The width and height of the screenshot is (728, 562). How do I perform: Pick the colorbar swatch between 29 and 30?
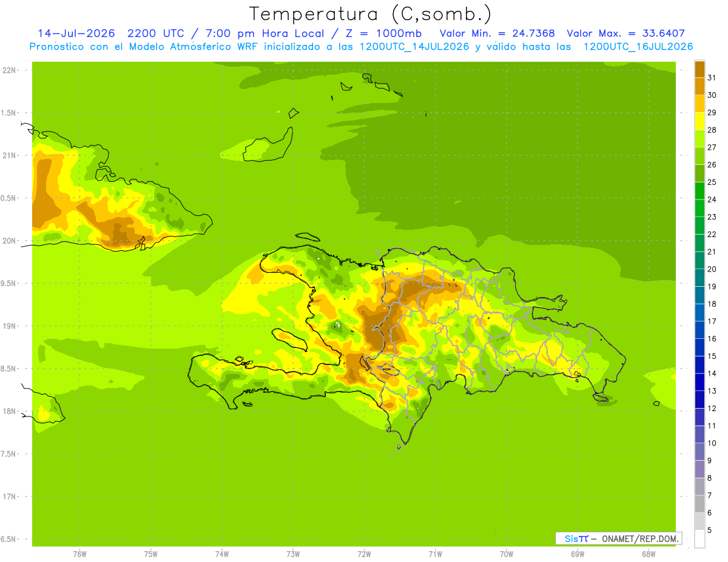coord(699,104)
